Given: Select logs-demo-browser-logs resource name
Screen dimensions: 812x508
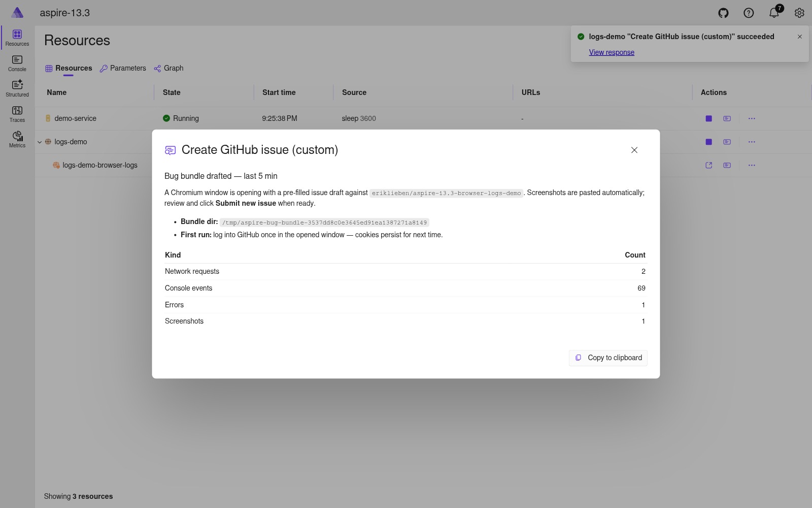Looking at the screenshot, I should [x=100, y=165].
